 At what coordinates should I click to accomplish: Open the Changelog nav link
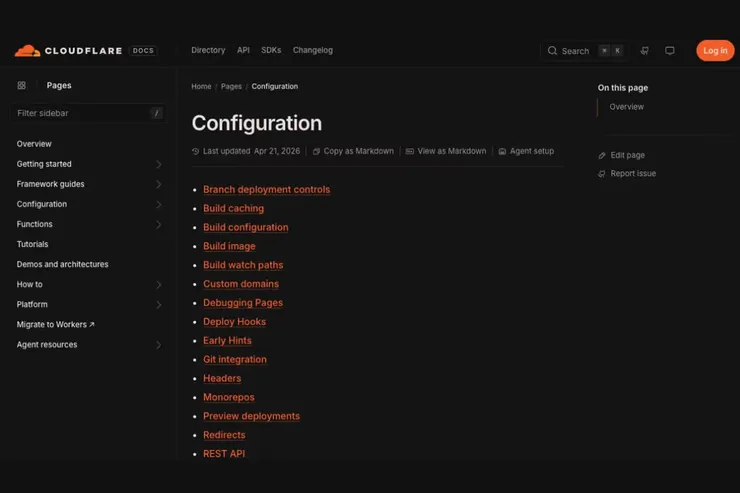312,50
